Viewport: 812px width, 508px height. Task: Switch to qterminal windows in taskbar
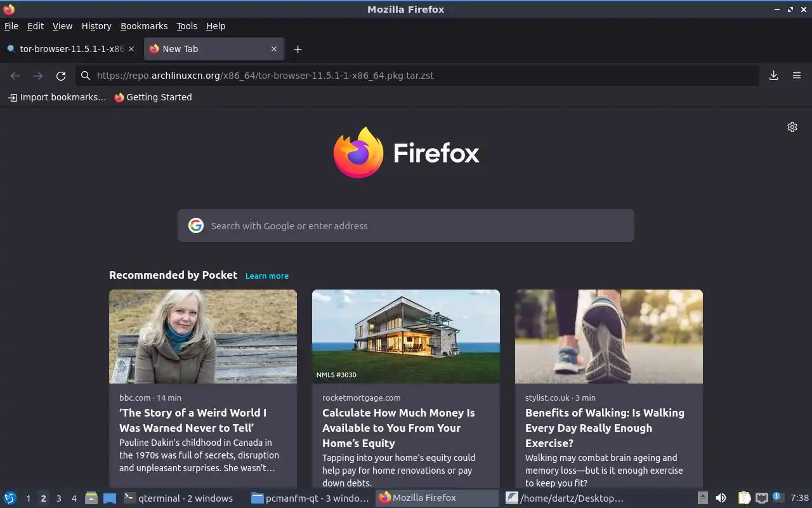pos(183,498)
